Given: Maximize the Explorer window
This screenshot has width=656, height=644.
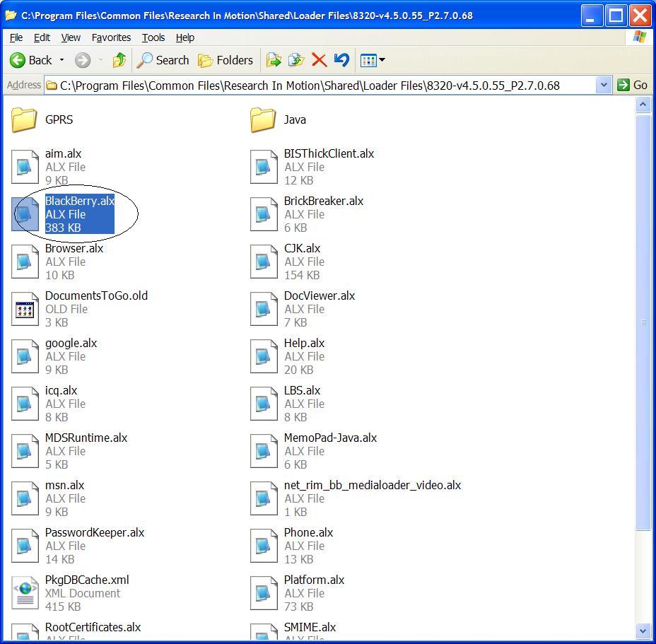Looking at the screenshot, I should (x=616, y=16).
